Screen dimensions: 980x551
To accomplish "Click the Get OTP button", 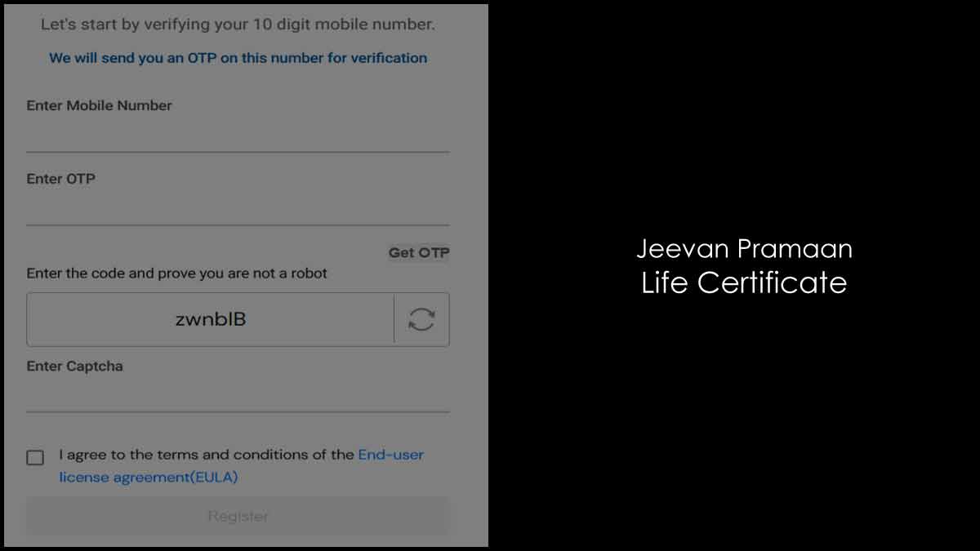I will coord(418,253).
